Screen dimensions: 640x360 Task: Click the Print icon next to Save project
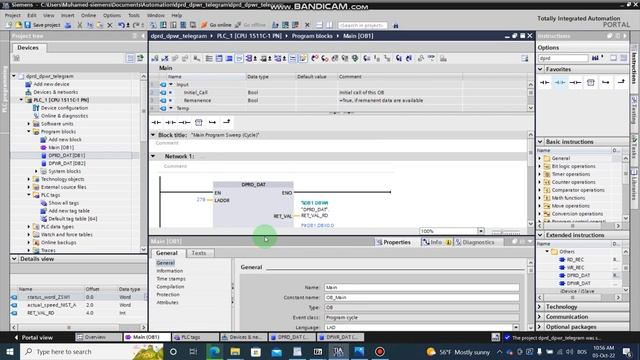pos(68,25)
